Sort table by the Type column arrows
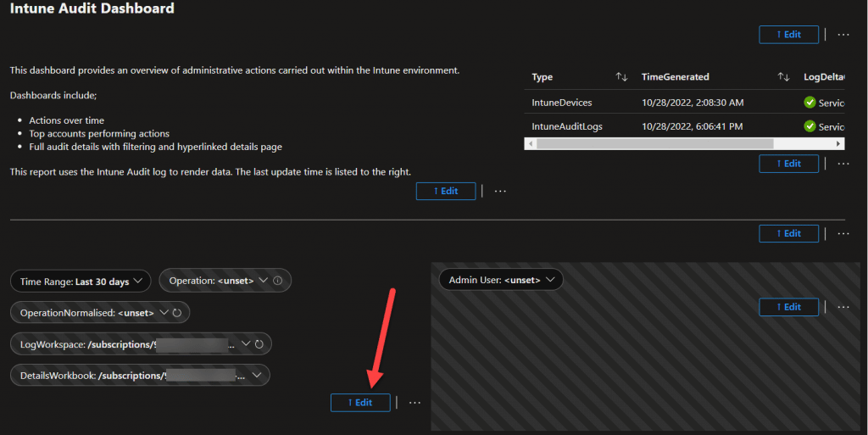The height and width of the screenshot is (435, 868). [x=621, y=77]
